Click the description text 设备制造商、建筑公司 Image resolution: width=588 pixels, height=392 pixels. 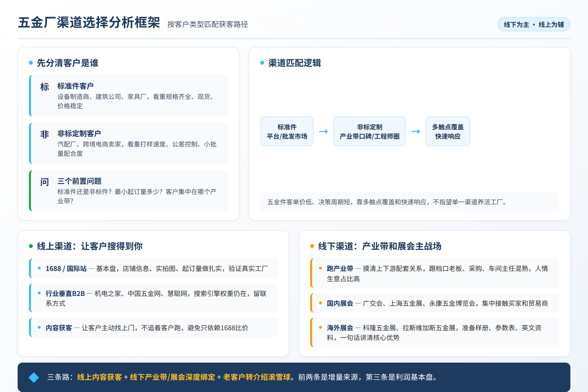[x=137, y=101]
